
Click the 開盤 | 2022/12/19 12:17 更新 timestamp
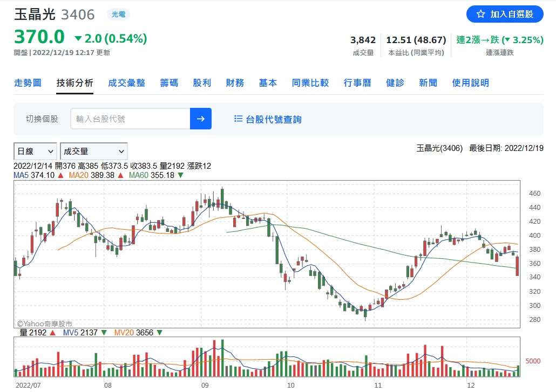point(62,52)
